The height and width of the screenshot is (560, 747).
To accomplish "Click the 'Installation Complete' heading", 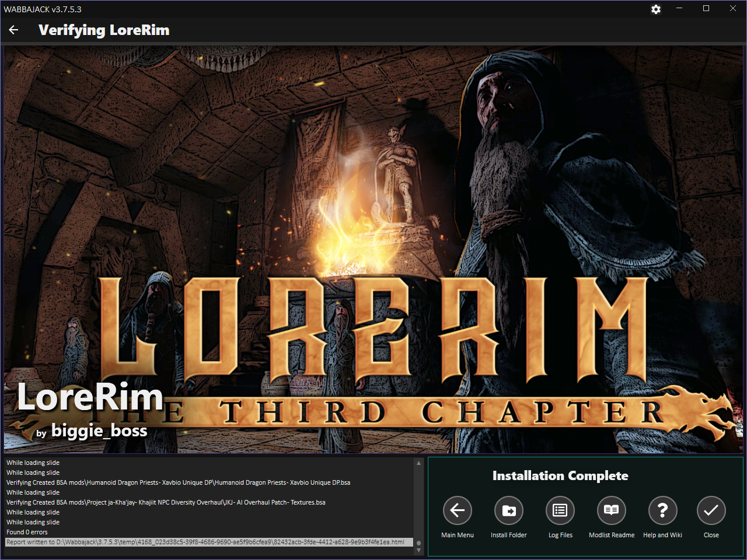I will click(560, 476).
